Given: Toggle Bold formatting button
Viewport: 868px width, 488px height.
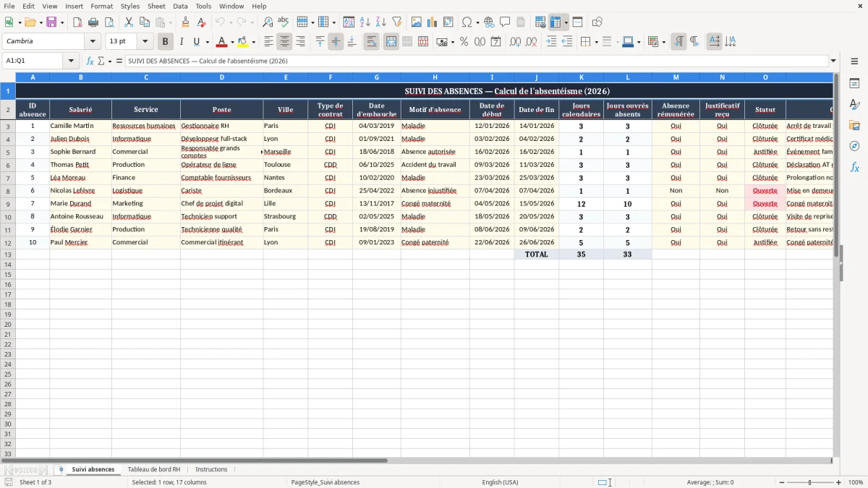Looking at the screenshot, I should [x=166, y=42].
